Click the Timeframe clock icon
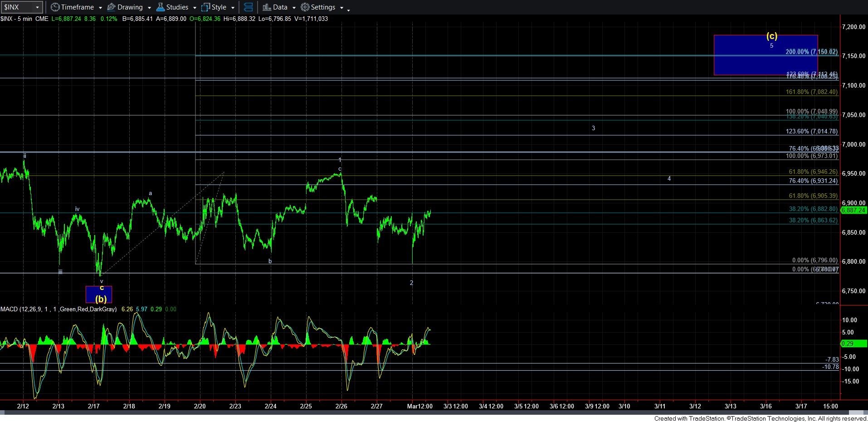868x422 pixels. tap(55, 7)
